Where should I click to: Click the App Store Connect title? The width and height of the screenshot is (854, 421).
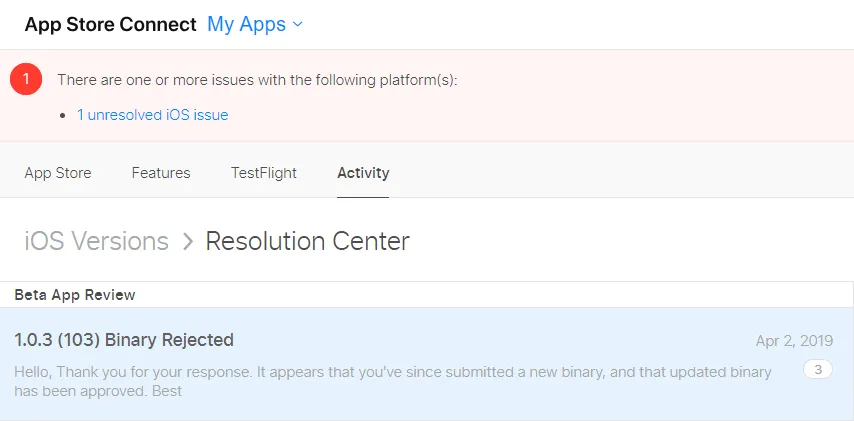coord(110,25)
